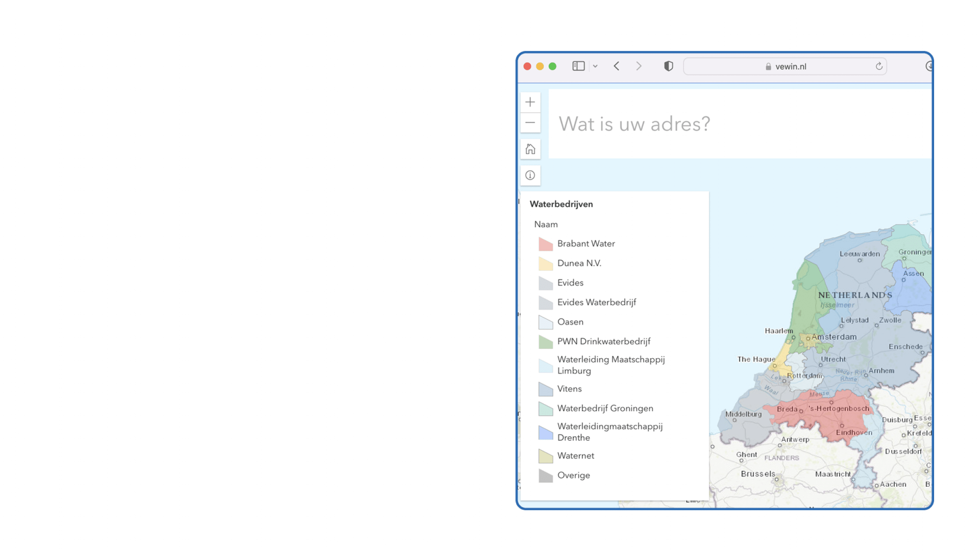Open the privacy report shield

669,66
